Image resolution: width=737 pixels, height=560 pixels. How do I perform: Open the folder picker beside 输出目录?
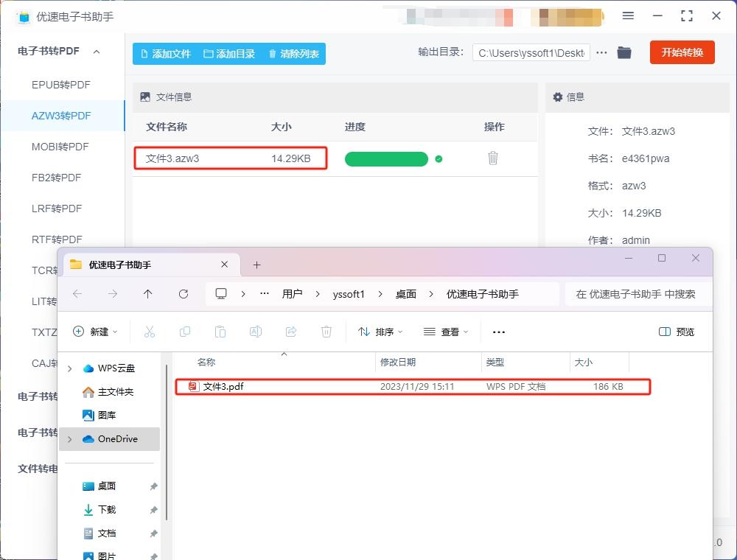click(x=624, y=52)
